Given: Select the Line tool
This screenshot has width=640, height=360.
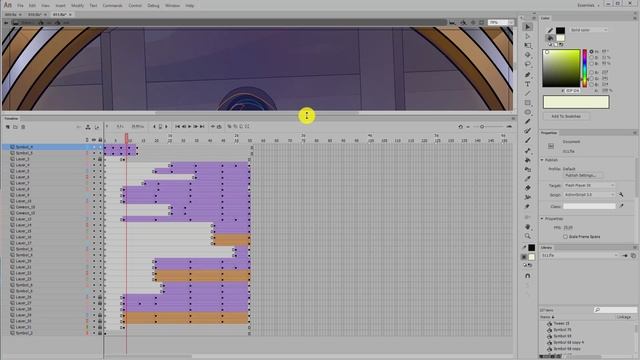Looking at the screenshot, I should [x=527, y=93].
